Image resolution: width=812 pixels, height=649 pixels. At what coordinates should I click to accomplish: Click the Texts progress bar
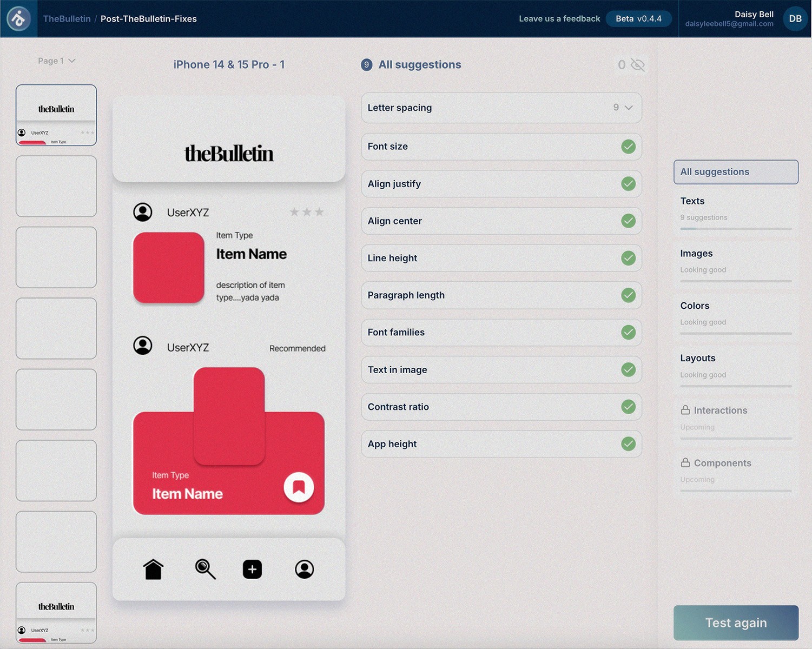tap(736, 229)
